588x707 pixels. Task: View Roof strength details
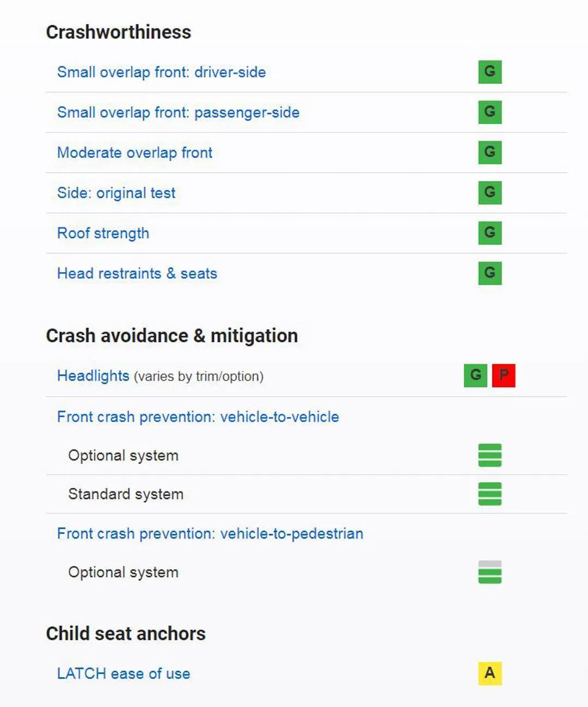(103, 233)
